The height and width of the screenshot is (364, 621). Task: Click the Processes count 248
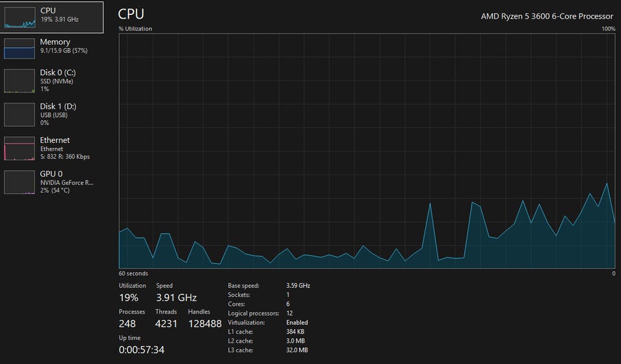tap(127, 324)
